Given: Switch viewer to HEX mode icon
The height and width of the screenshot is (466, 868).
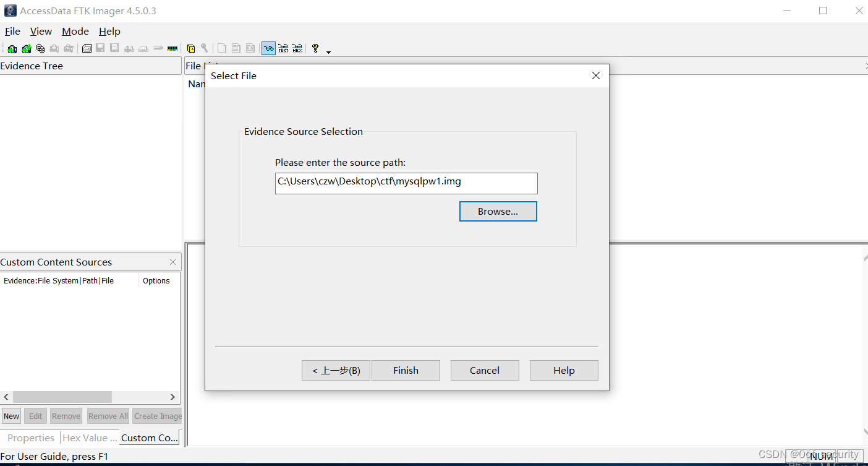Looking at the screenshot, I should point(297,48).
